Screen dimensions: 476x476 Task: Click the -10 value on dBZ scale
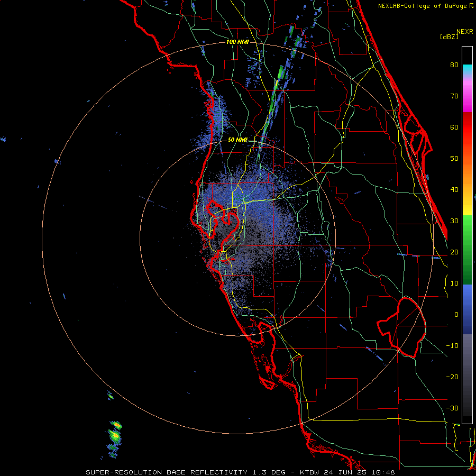click(452, 346)
